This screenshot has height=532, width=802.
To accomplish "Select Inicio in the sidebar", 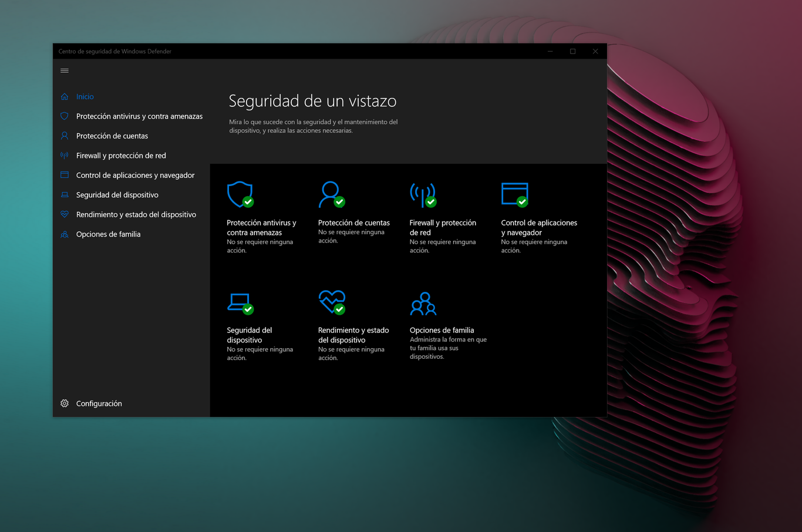I will pyautogui.click(x=85, y=96).
